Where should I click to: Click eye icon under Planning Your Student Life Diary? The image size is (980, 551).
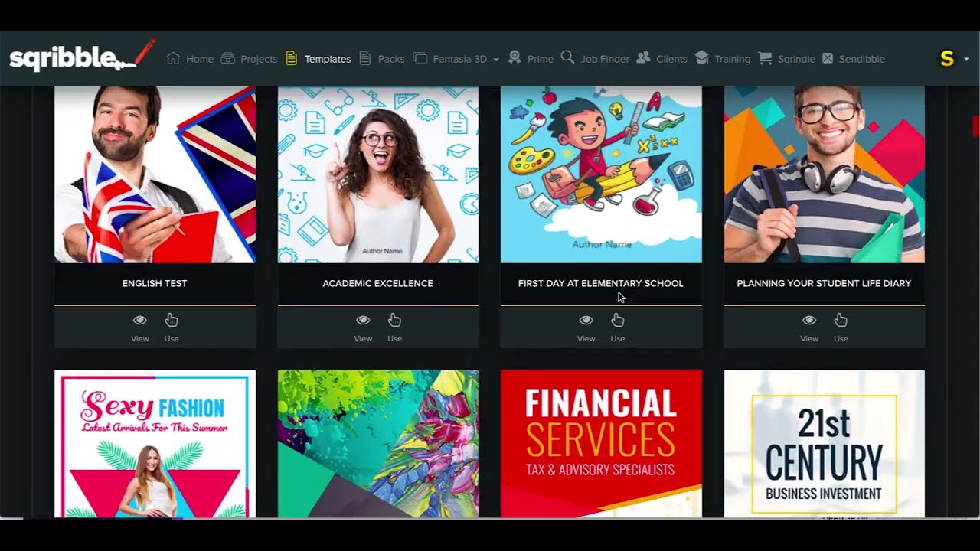(x=809, y=320)
